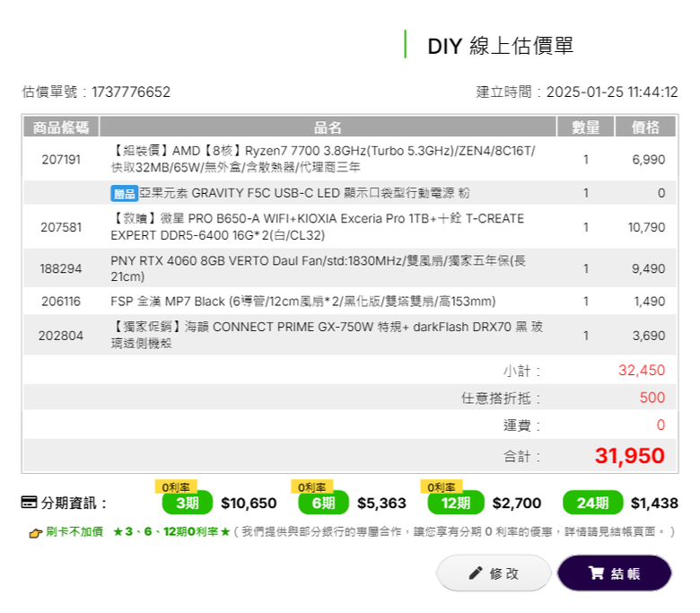The height and width of the screenshot is (613, 700).
Task: Click the 價格 column header
Action: (645, 127)
